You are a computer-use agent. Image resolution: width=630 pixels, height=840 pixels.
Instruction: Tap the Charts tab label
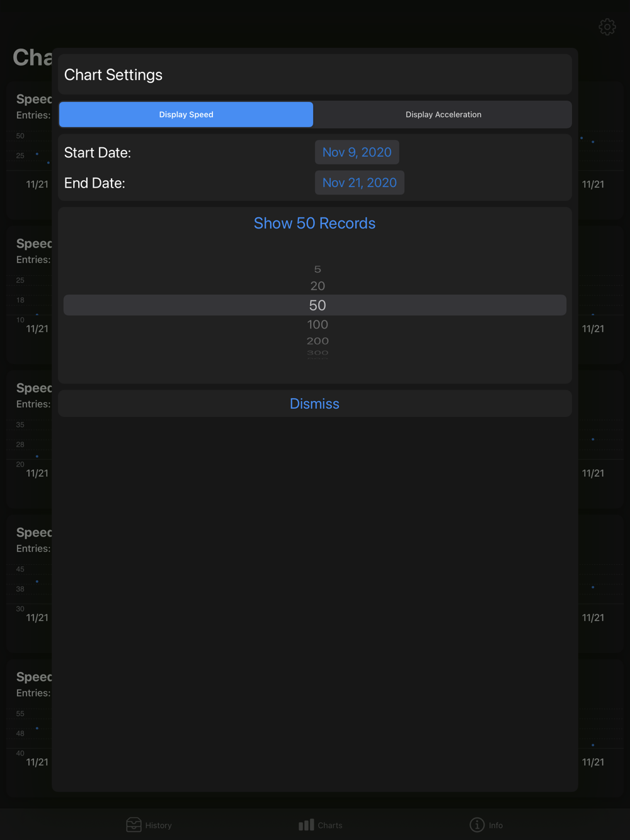[x=330, y=826]
